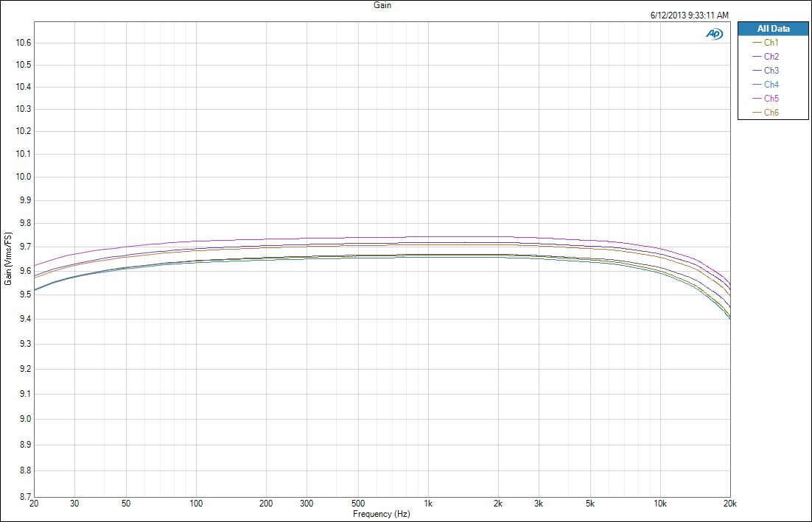This screenshot has height=522, width=812.
Task: Click the 5k frequency axis tick label
Action: pos(589,504)
